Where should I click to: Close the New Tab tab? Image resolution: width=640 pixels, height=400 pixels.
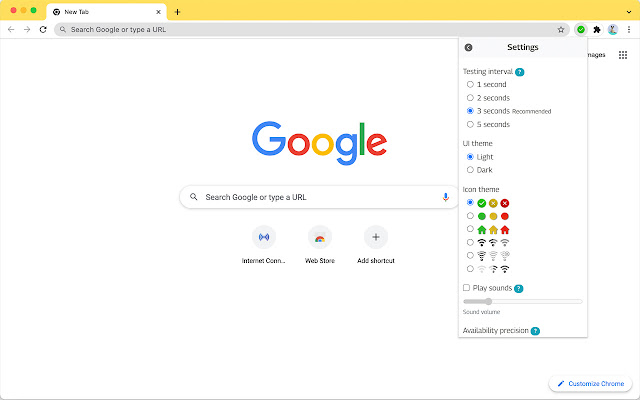click(x=158, y=12)
